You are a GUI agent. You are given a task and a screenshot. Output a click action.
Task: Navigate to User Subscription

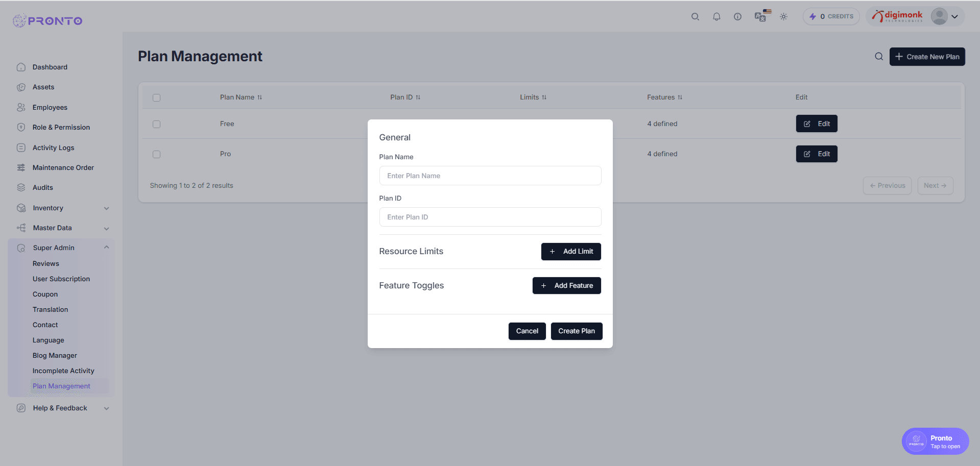(x=61, y=279)
